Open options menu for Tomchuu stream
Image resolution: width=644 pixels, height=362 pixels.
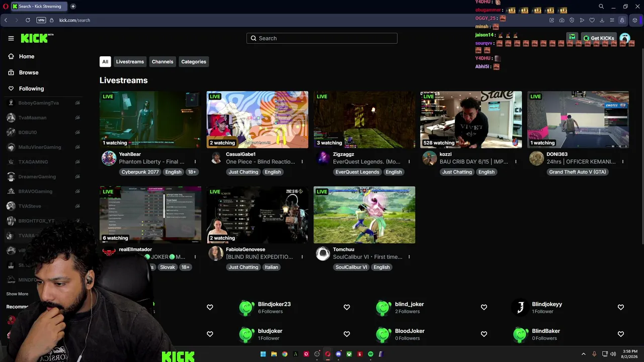point(409,257)
